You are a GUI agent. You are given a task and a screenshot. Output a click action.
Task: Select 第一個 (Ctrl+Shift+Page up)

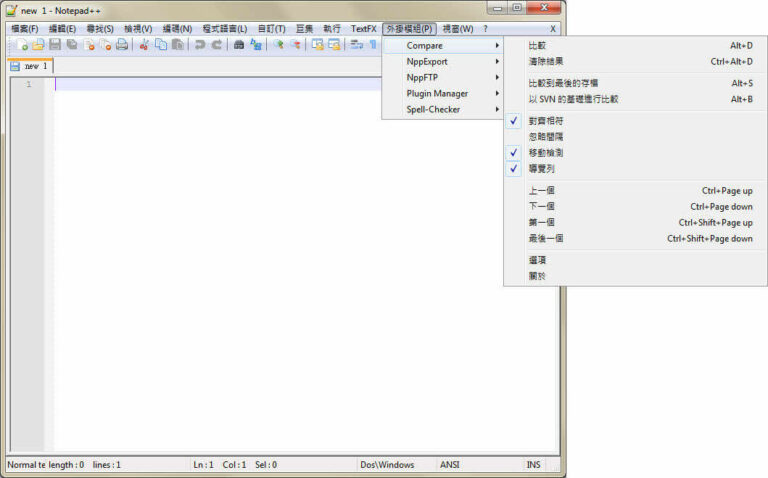point(635,222)
